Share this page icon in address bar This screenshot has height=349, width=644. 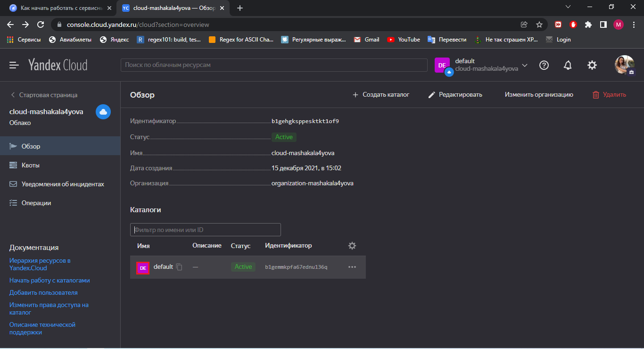coord(524,25)
